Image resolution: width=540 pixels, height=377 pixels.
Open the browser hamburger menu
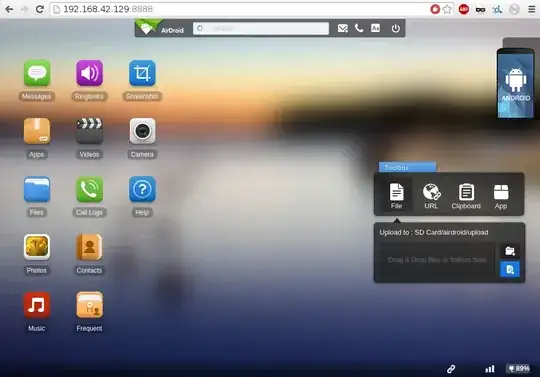532,9
